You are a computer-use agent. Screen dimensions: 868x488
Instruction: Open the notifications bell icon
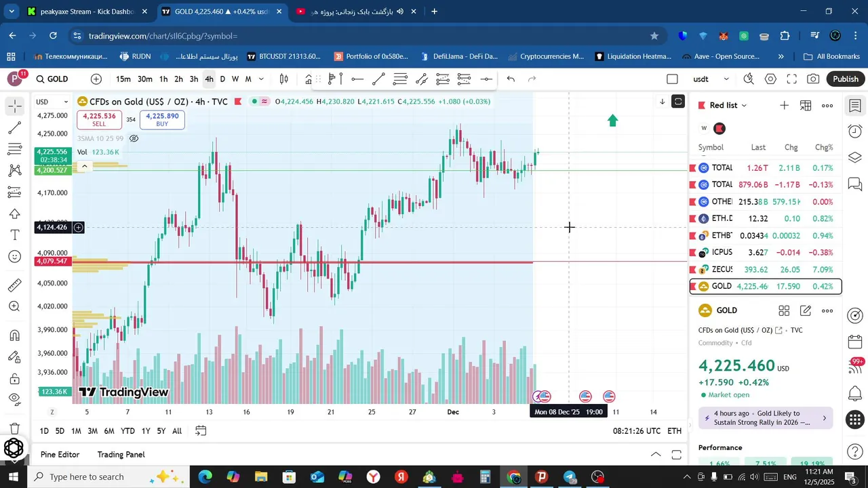855,393
